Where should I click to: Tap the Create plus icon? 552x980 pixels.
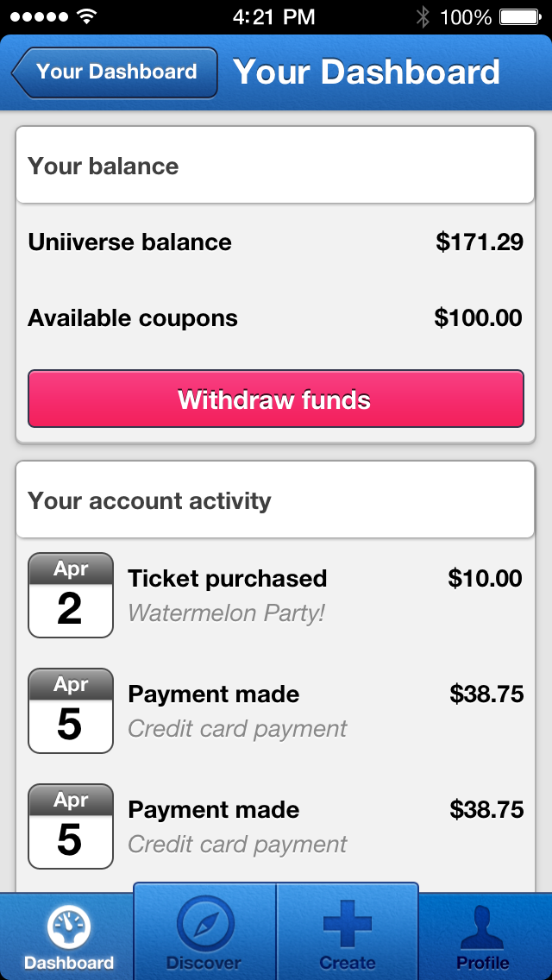click(x=348, y=923)
